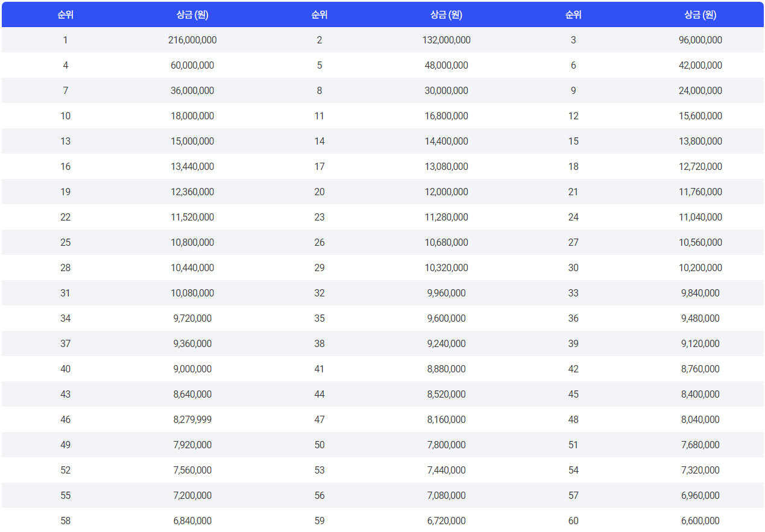Select prize amount 30,000,000
The height and width of the screenshot is (532, 765).
[x=446, y=90]
